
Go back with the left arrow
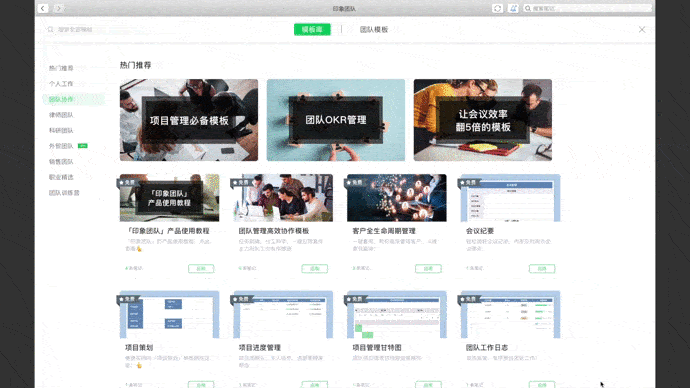click(43, 8)
